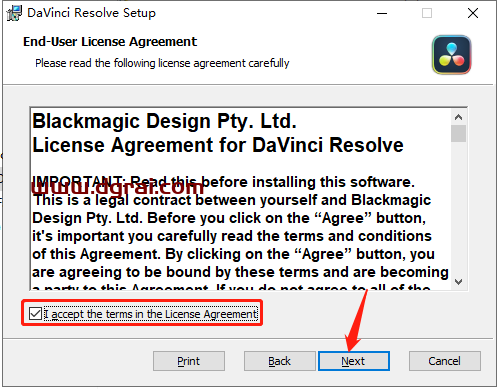Click 'Please read the following license agreement carefully'
499x389 pixels.
point(162,63)
